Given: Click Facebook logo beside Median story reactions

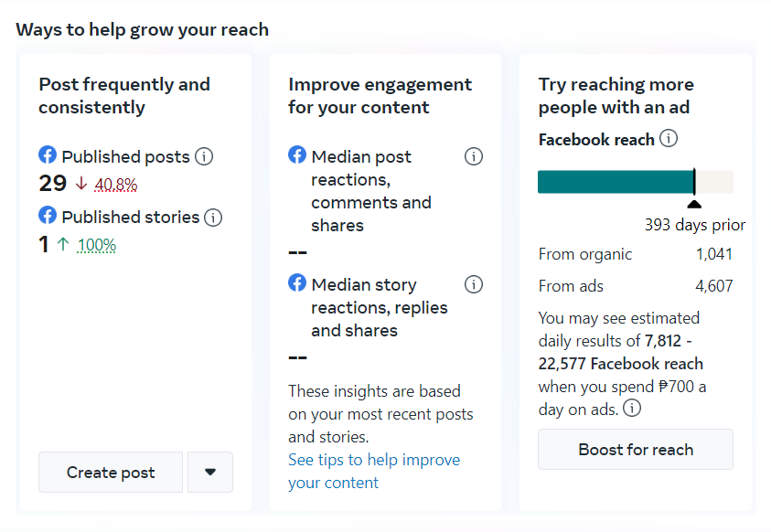Looking at the screenshot, I should [x=297, y=283].
